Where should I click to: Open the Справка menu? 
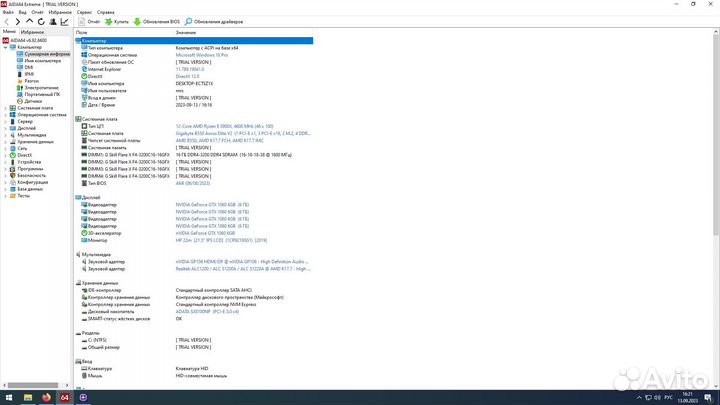point(106,12)
